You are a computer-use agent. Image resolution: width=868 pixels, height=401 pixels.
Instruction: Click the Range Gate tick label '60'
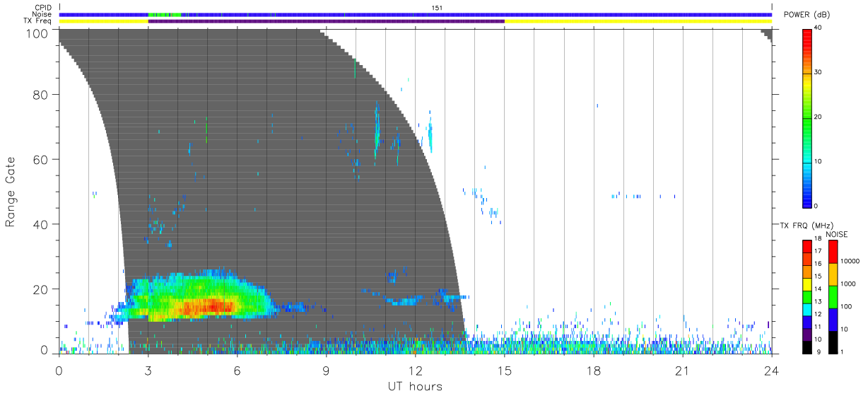[x=42, y=159]
